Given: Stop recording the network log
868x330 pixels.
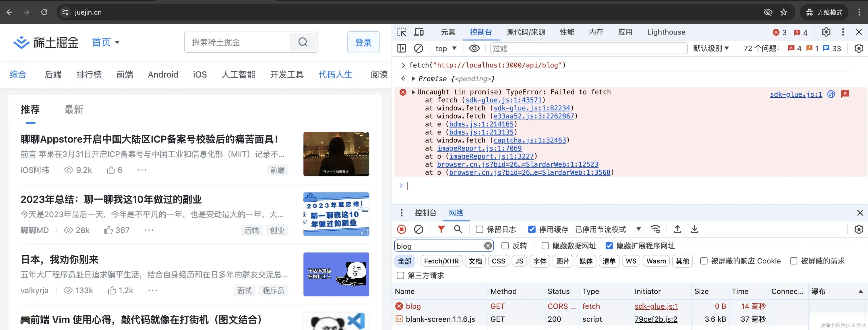Looking at the screenshot, I should (402, 229).
